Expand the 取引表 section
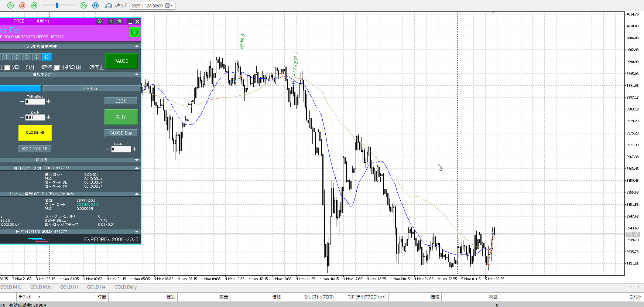Image resolution: width=644 pixels, height=307 pixels. pyautogui.click(x=137, y=160)
